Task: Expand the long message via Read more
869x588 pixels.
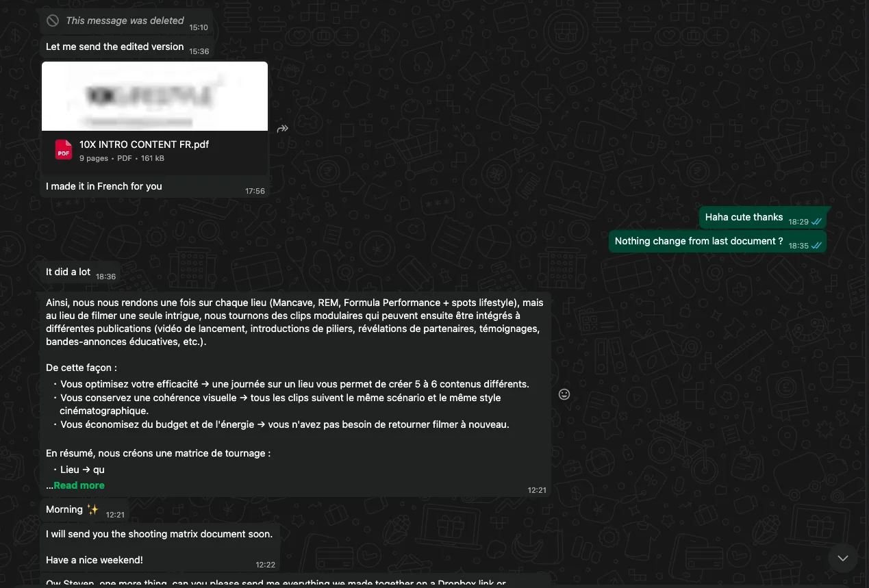Action: 79,485
